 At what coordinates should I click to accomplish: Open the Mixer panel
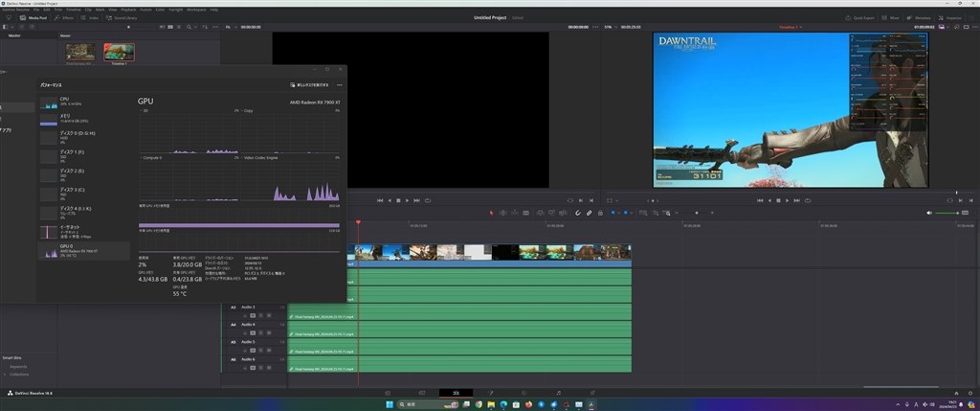[888, 17]
